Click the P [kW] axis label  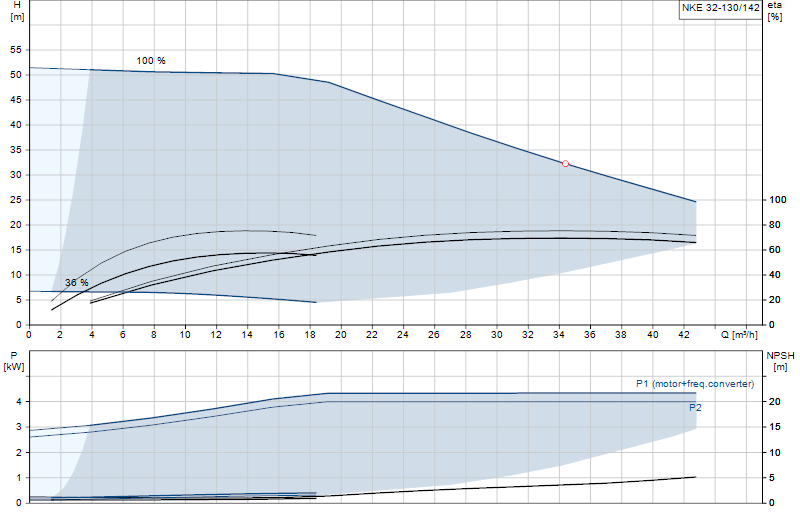pyautogui.click(x=14, y=361)
